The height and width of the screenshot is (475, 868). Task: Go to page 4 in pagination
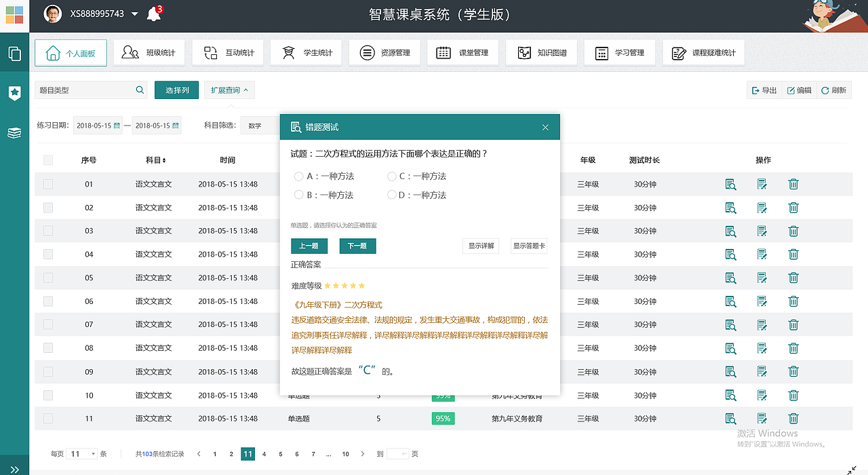264,453
